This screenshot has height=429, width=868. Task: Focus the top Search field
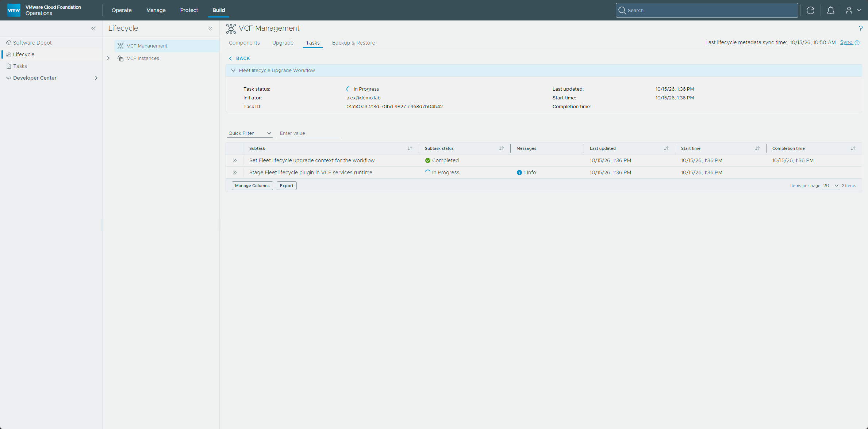point(707,10)
